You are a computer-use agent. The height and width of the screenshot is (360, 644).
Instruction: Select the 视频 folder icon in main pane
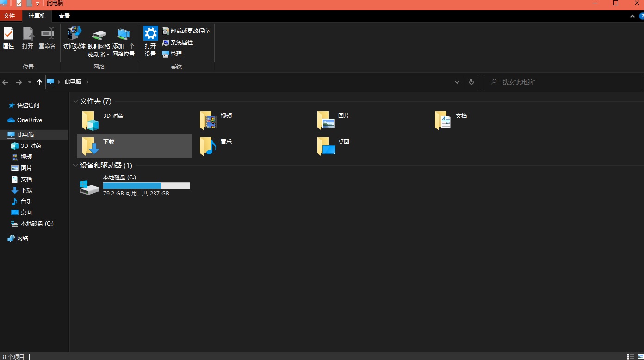coord(208,121)
